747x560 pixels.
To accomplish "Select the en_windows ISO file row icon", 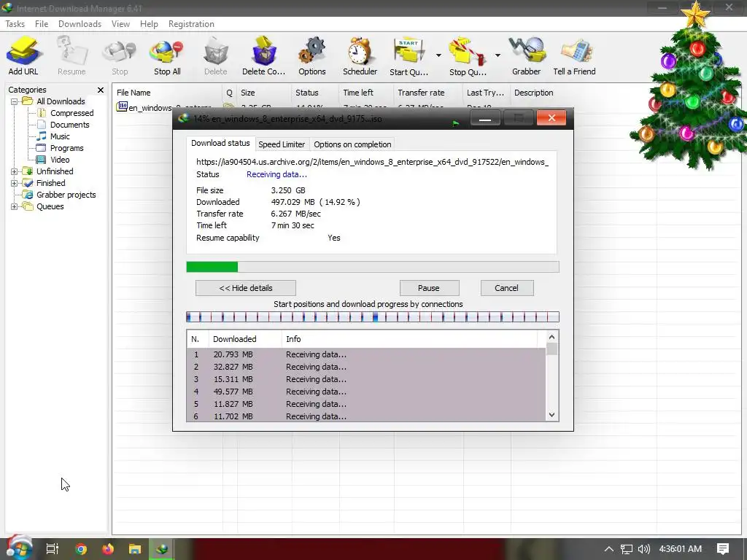I will [x=123, y=106].
